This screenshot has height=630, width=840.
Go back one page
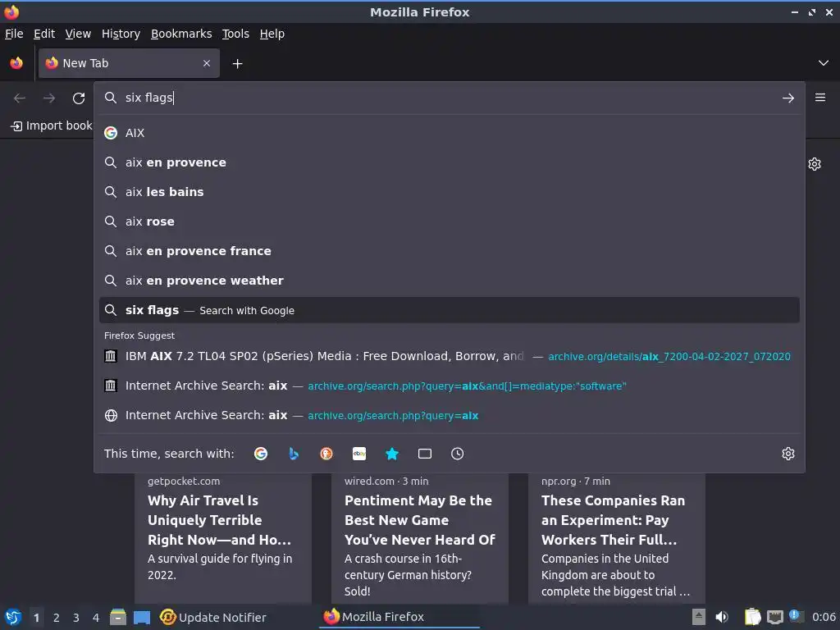tap(20, 98)
